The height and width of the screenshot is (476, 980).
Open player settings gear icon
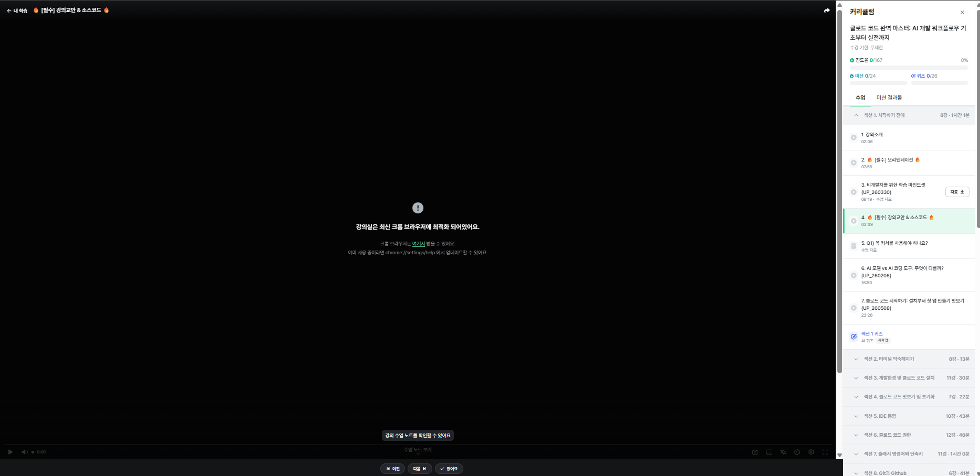pos(811,452)
